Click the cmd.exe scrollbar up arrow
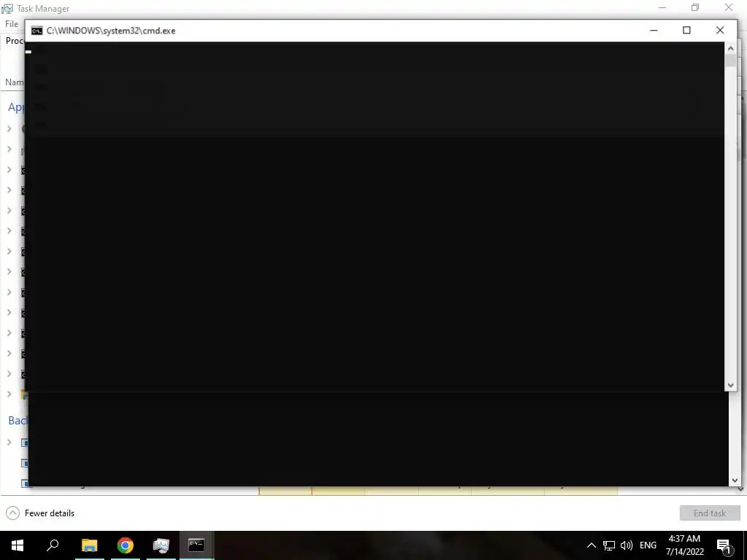747x560 pixels. [x=730, y=48]
